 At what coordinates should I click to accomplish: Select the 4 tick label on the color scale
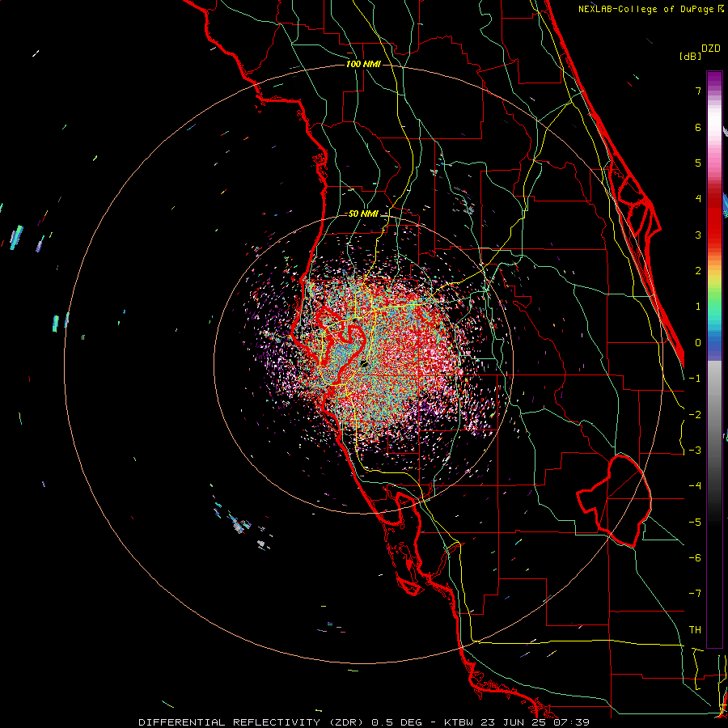coord(698,199)
